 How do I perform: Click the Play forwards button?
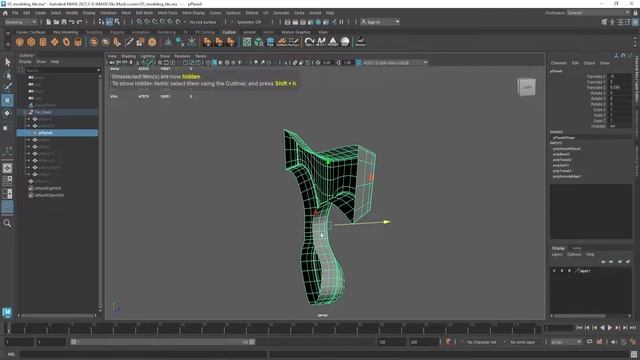pos(610,328)
